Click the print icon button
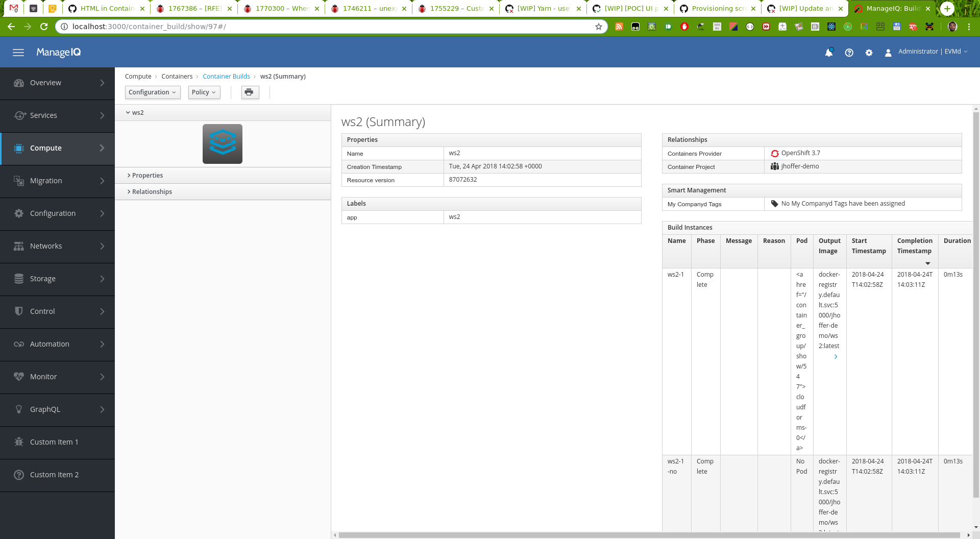Screen dimensions: 980x539 250,92
